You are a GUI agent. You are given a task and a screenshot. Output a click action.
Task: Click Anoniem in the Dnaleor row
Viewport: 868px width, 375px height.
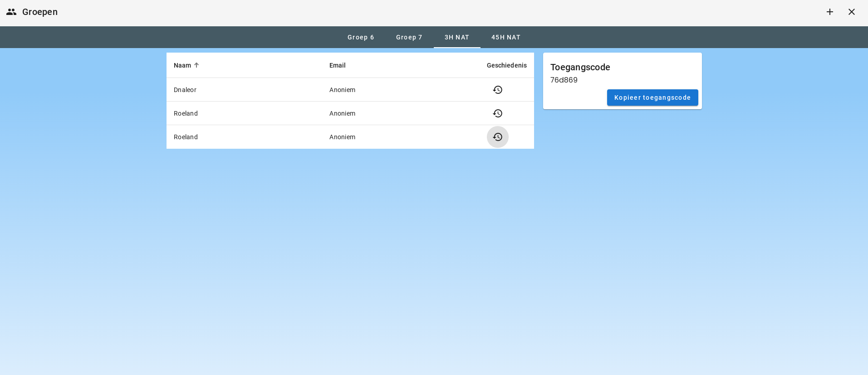point(342,90)
